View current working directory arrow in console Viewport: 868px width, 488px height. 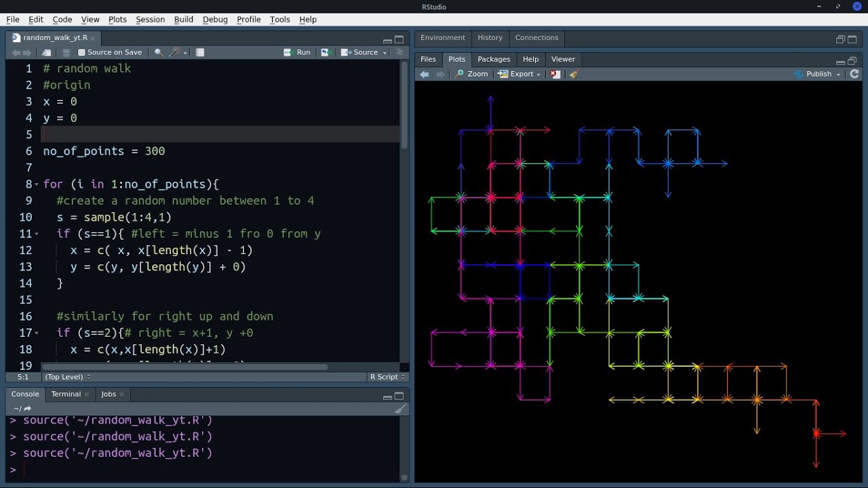[28, 409]
